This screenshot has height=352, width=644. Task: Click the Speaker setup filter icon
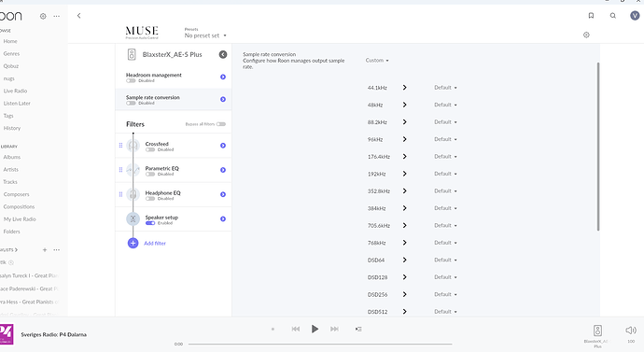133,218
